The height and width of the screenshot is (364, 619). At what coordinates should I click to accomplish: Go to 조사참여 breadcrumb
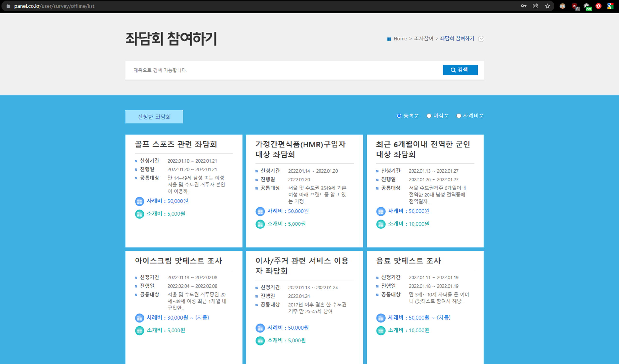pyautogui.click(x=424, y=38)
